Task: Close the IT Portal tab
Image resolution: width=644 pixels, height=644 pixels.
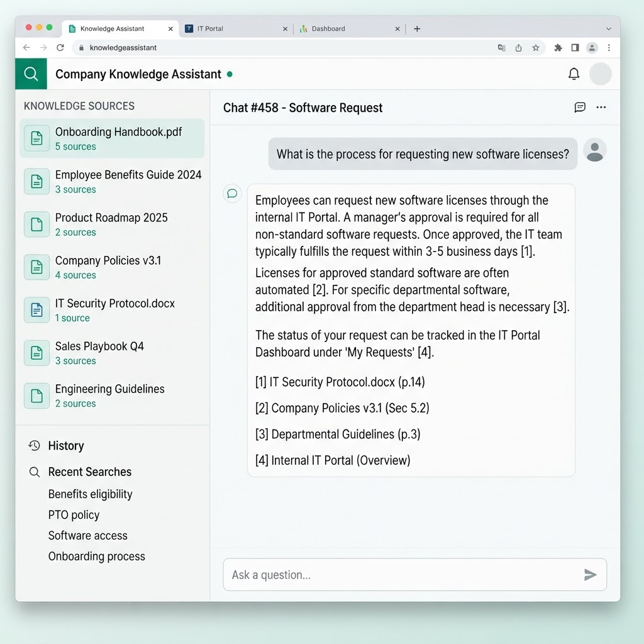Action: pyautogui.click(x=285, y=29)
